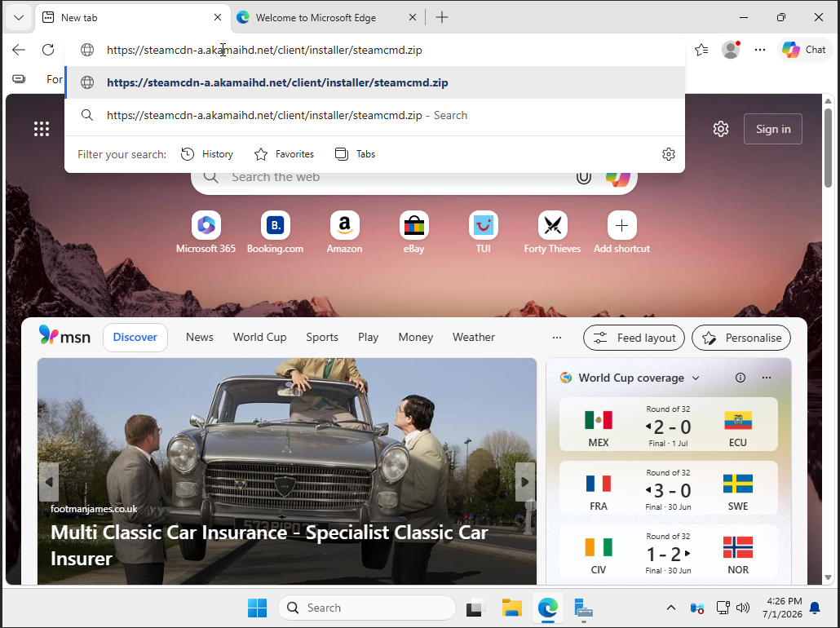
Task: Filter search by Favorites
Action: tap(284, 154)
